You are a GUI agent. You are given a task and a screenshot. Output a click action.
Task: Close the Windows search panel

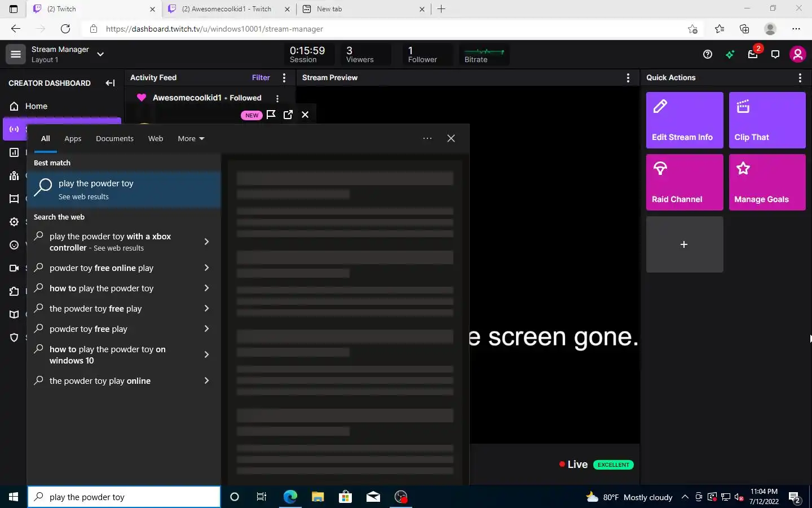(451, 138)
